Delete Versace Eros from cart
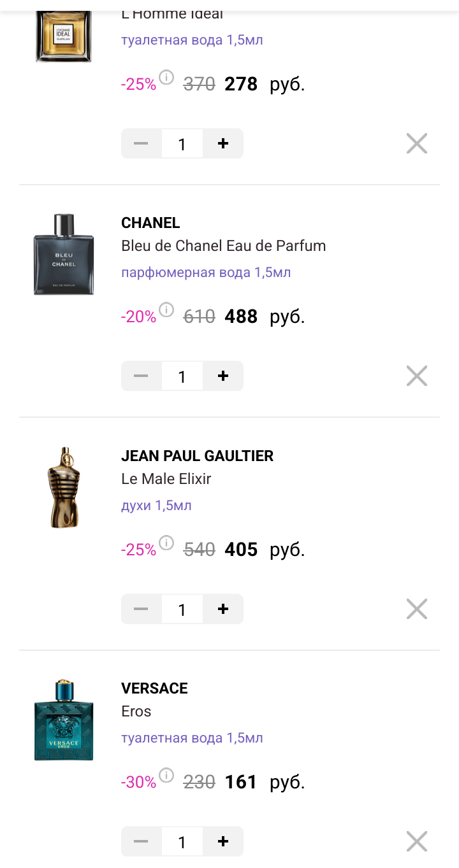Image resolution: width=459 pixels, height=868 pixels. tap(417, 842)
